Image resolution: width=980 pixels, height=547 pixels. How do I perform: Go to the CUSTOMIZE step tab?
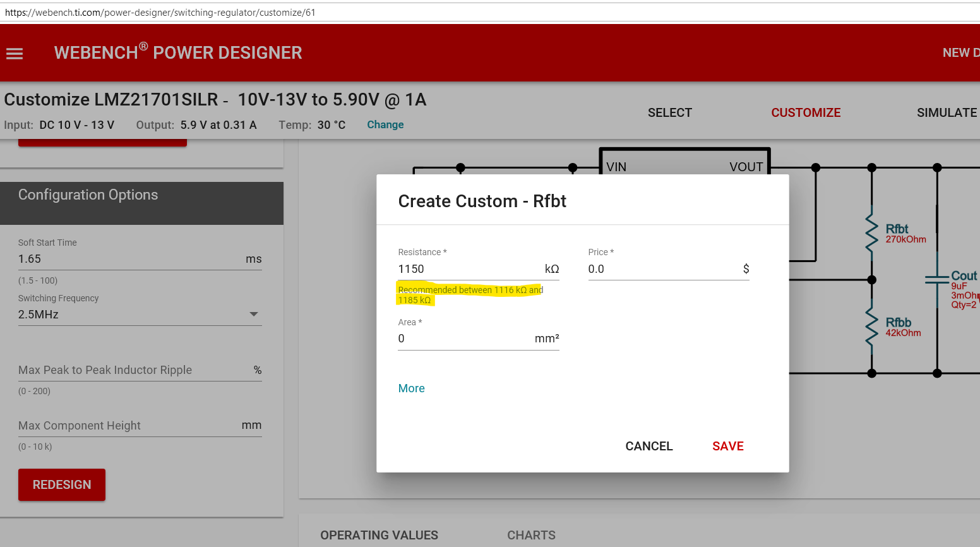[806, 112]
